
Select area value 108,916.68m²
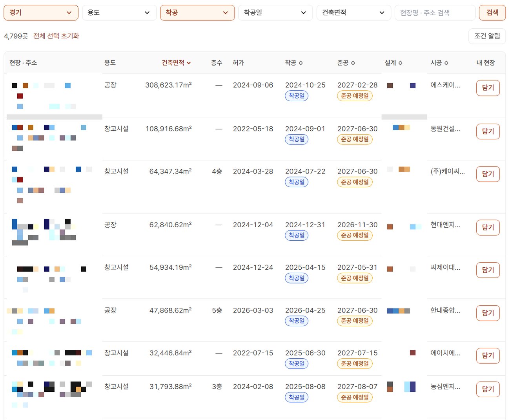168,129
